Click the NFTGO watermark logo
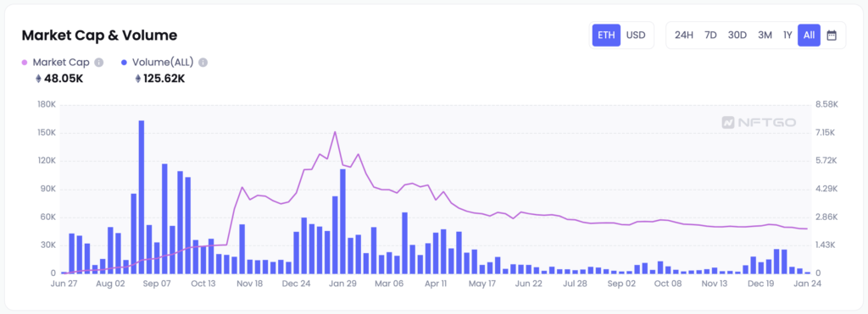This screenshot has height=314, width=868. click(759, 122)
